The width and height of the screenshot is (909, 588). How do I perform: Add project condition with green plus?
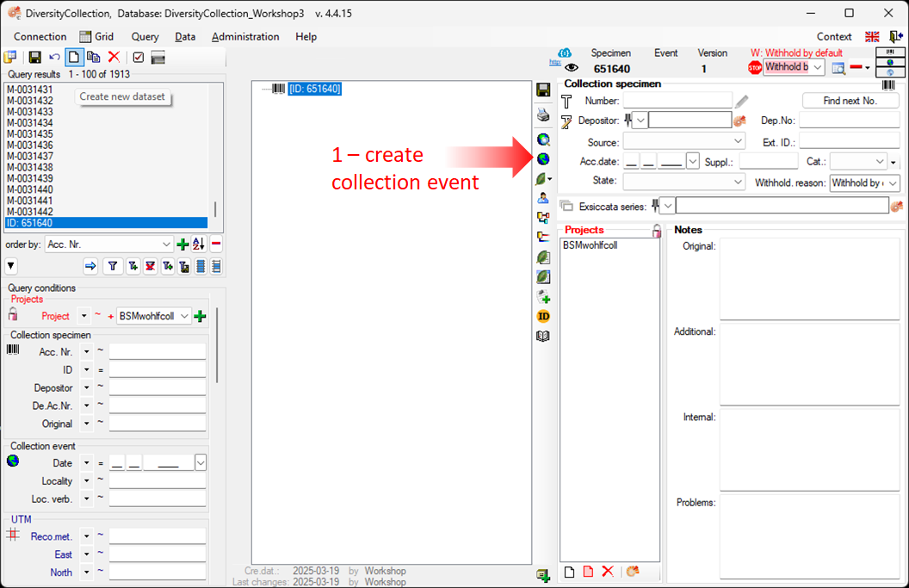click(x=200, y=316)
